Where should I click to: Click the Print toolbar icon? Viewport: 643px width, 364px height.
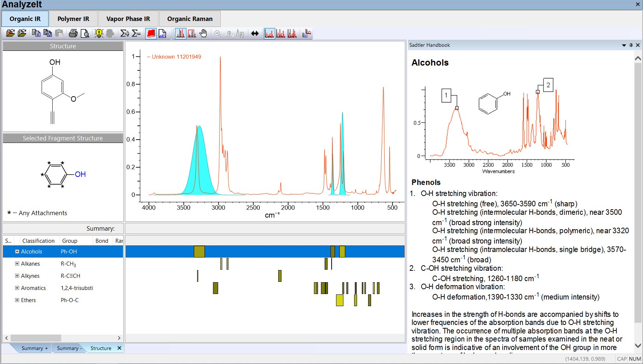click(x=73, y=34)
